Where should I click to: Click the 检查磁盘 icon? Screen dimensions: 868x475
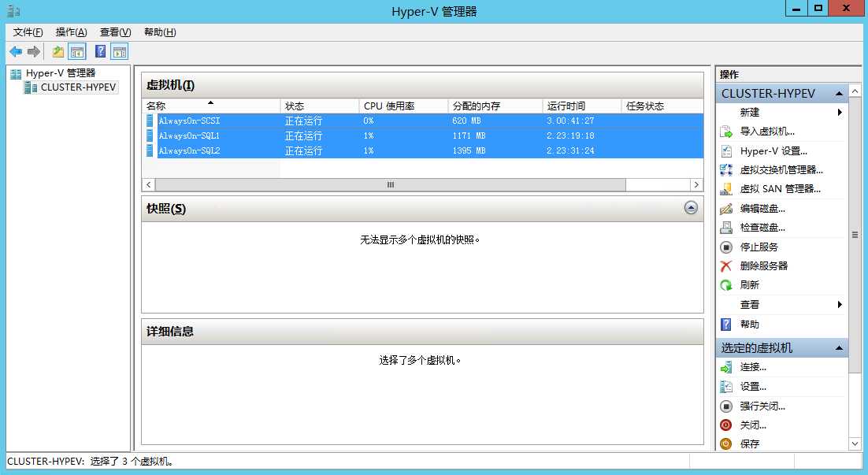[x=725, y=228]
